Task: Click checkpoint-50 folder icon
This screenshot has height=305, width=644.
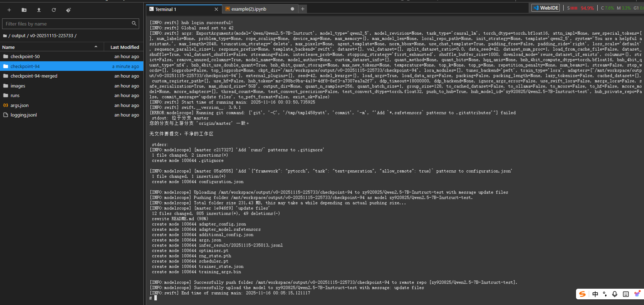Action: 6,56
